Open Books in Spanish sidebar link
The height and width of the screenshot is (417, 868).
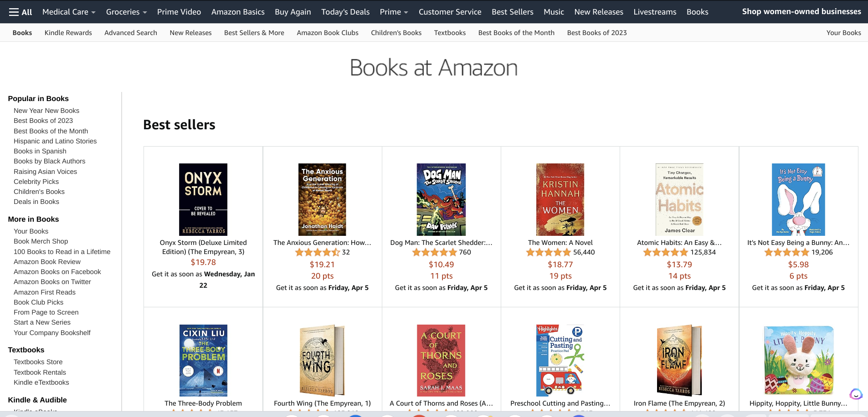40,151
